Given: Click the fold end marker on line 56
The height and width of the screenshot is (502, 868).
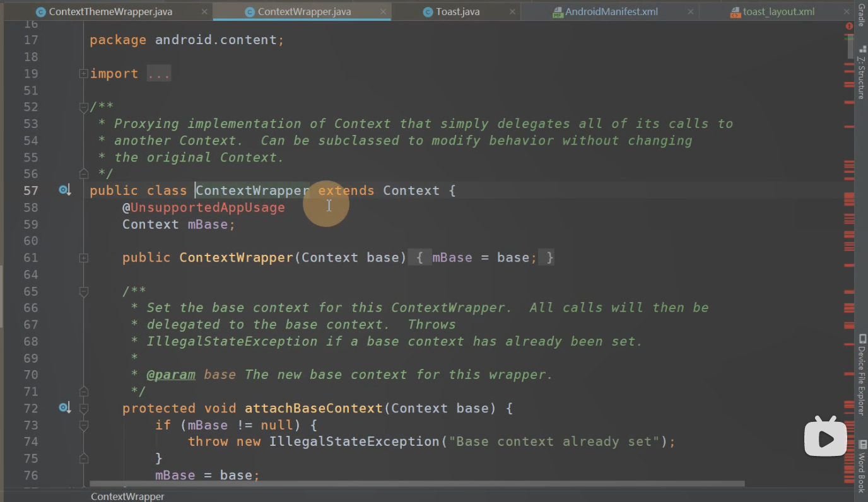Looking at the screenshot, I should 83,173.
